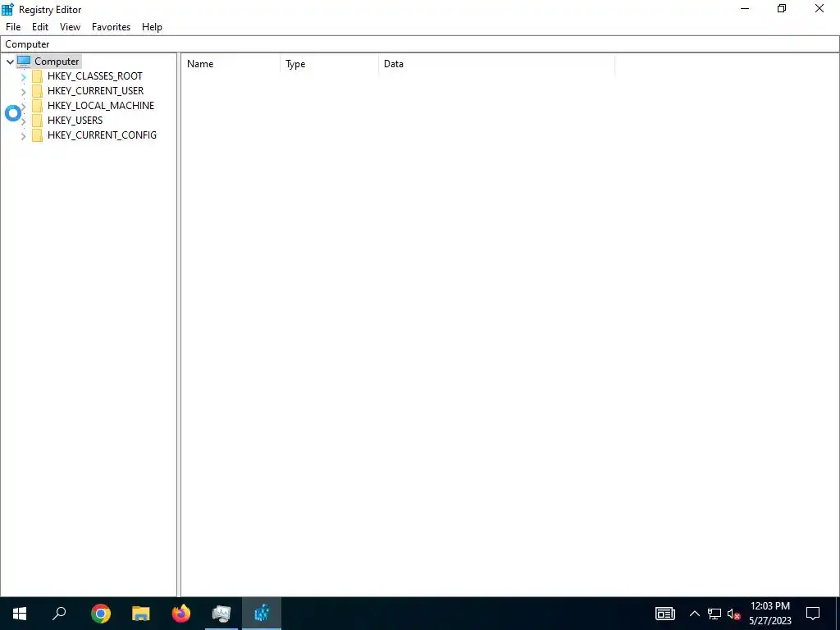Click the registry address bar

[420, 44]
